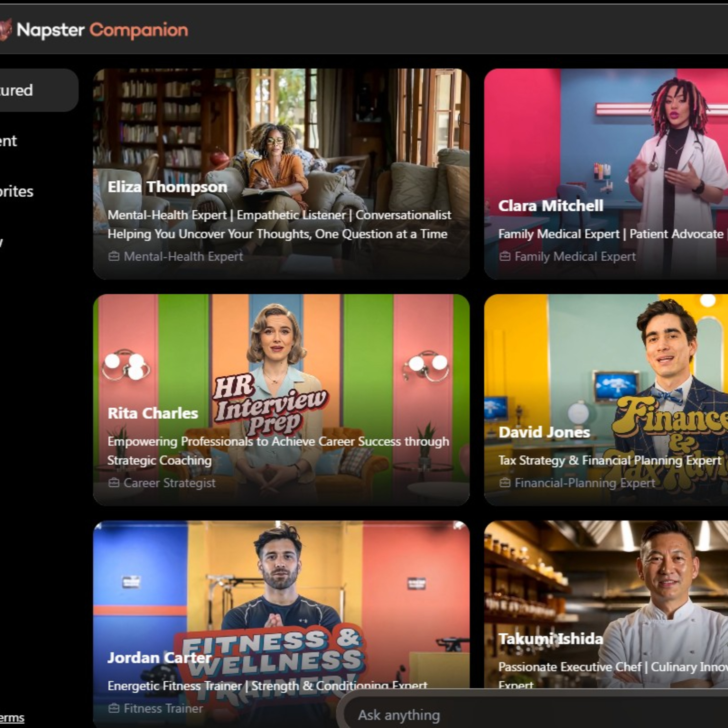
Task: Click the Fitness Trainer role label
Action: coord(163,708)
